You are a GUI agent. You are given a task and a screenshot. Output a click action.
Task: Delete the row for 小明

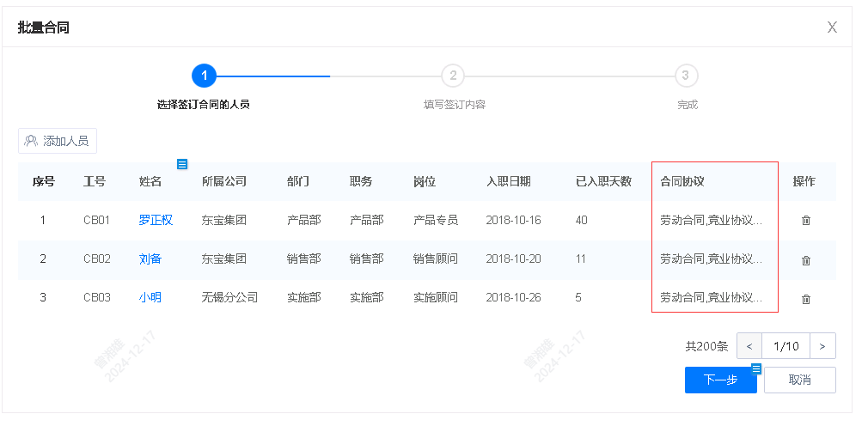[x=805, y=299]
